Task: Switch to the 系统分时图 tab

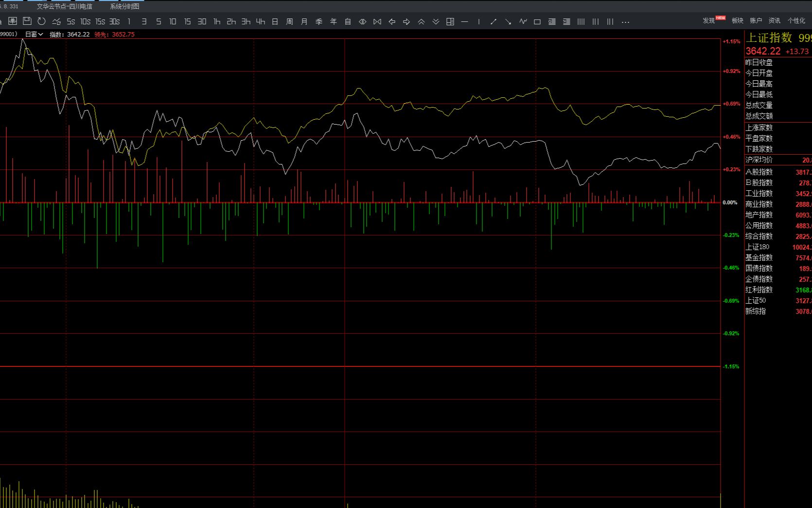Action: coord(124,6)
